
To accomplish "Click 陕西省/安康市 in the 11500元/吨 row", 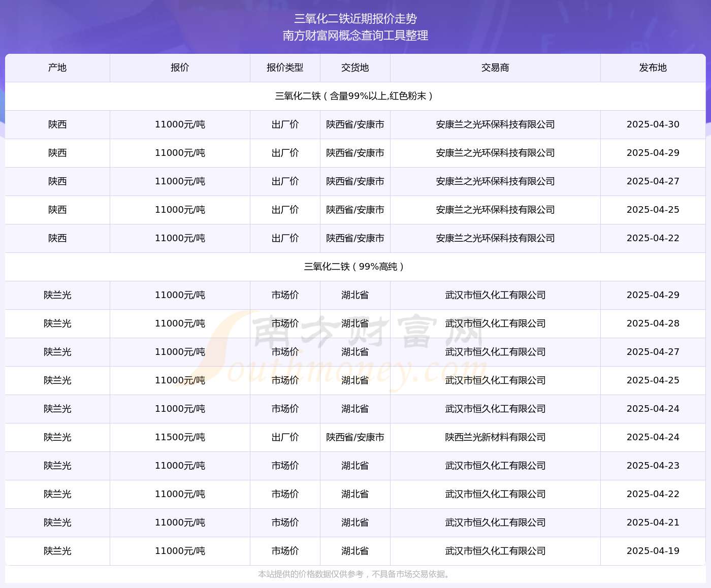I will click(x=355, y=437).
